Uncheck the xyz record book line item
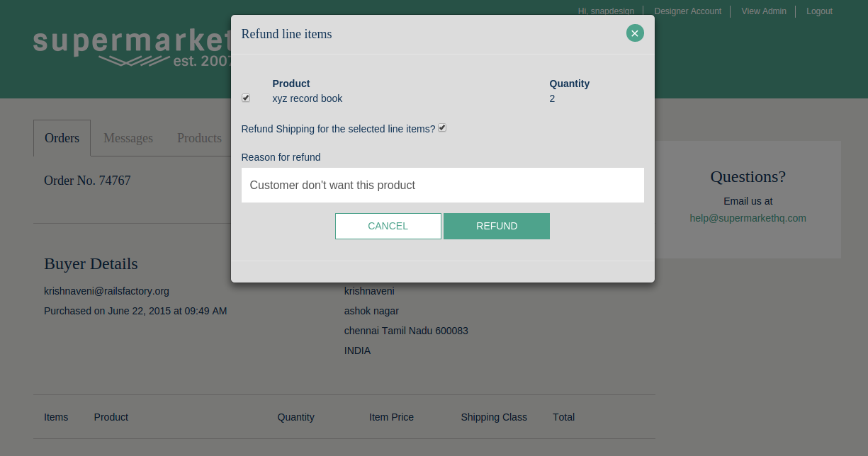868x456 pixels. coord(246,98)
